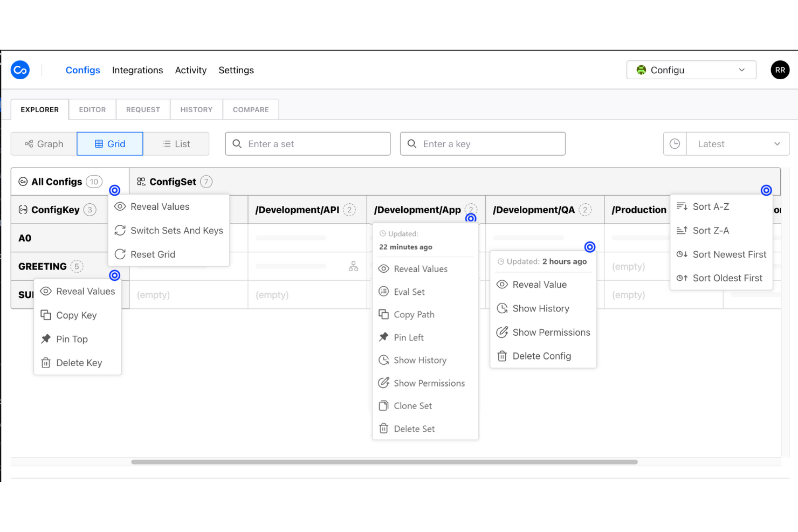This screenshot has width=798, height=532.
Task: Click the blue target icon on All Configs
Action: [x=115, y=190]
